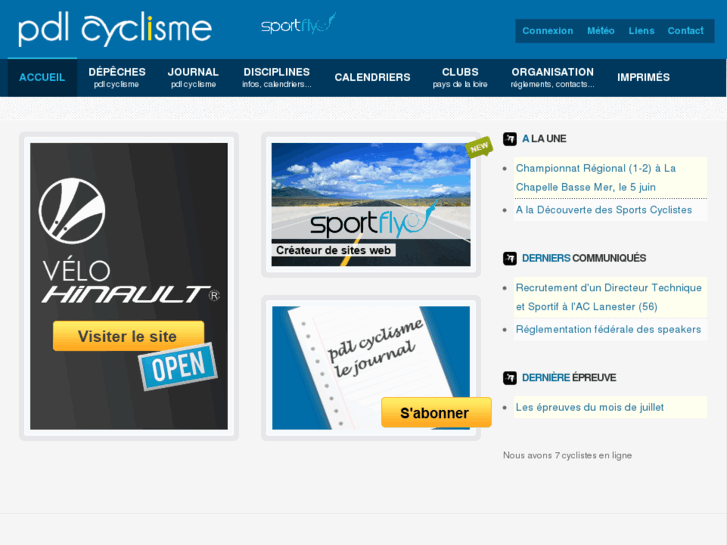Image resolution: width=727 pixels, height=545 pixels.
Task: Click the Visiter le site button
Action: pos(128,336)
